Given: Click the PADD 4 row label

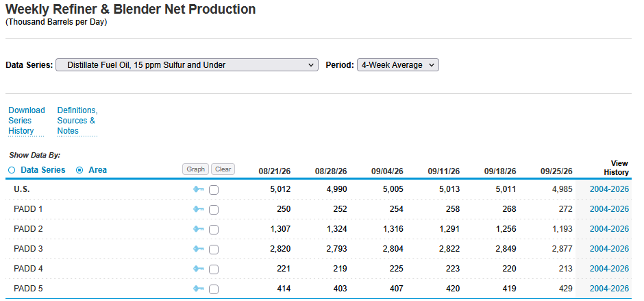Looking at the screenshot, I should pyautogui.click(x=28, y=269).
